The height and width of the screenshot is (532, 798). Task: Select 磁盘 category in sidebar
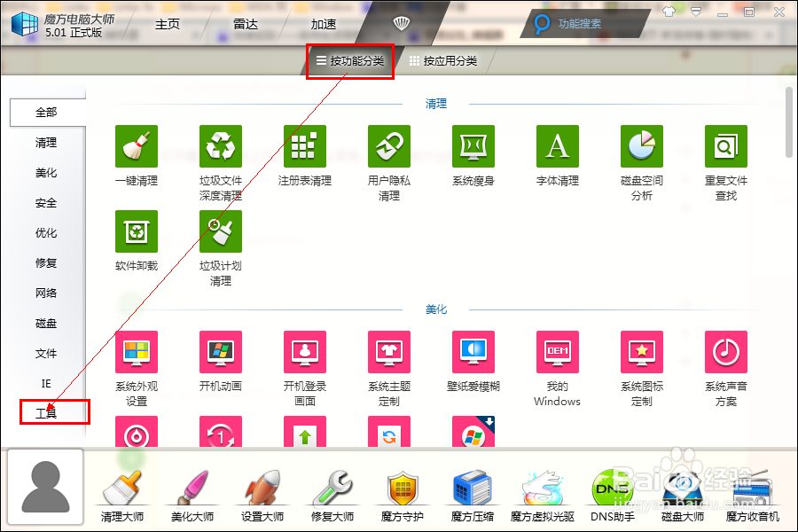click(46, 323)
